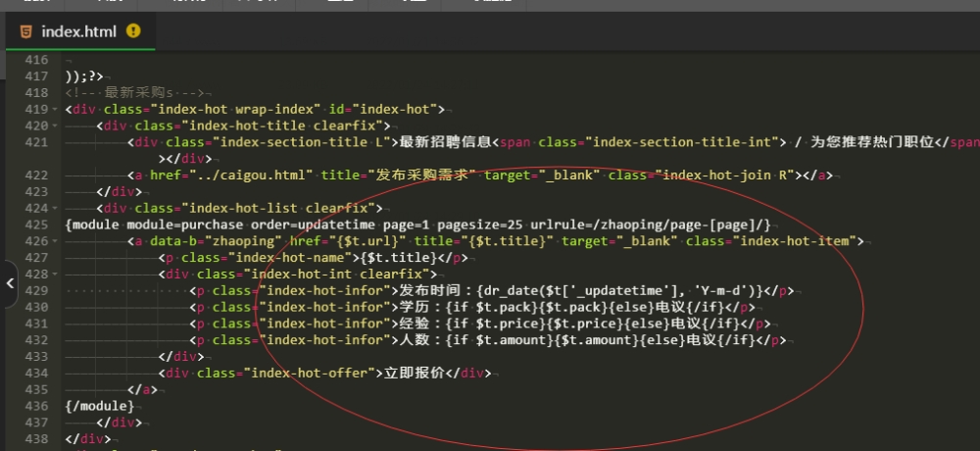Image resolution: width=980 pixels, height=451 pixels.
Task: Click {$t.price} output variable on line 431
Action: [x=588, y=324]
